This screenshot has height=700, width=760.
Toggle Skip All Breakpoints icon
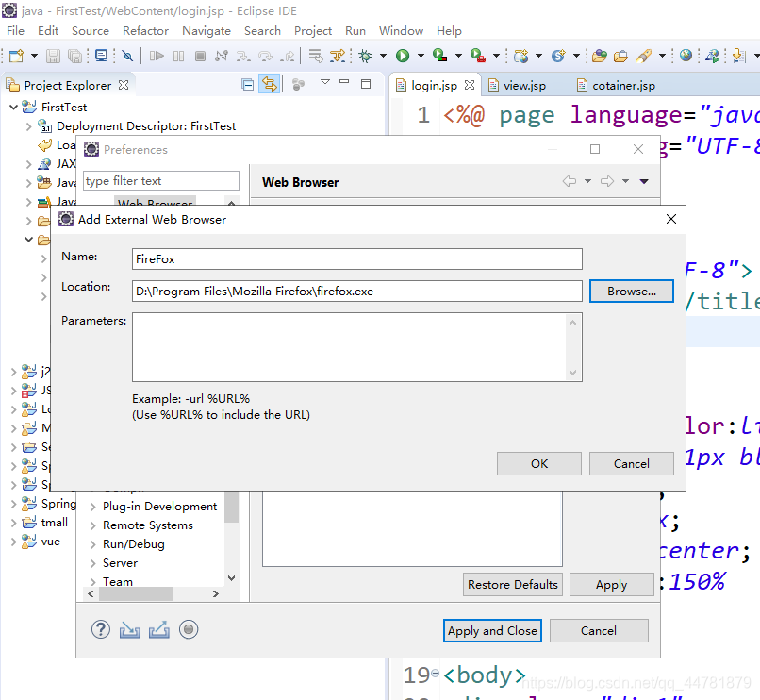coord(127,56)
